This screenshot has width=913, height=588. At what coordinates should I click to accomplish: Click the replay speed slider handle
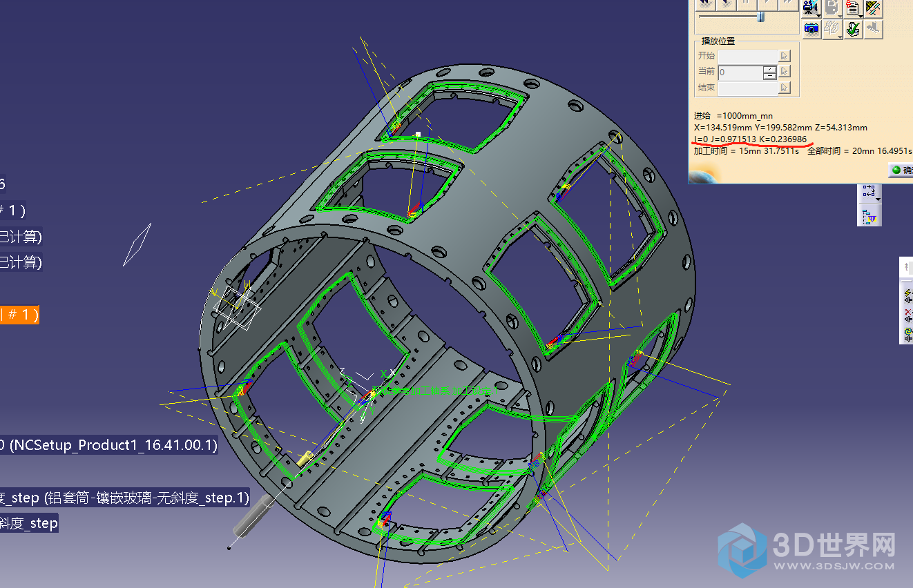coord(760,16)
